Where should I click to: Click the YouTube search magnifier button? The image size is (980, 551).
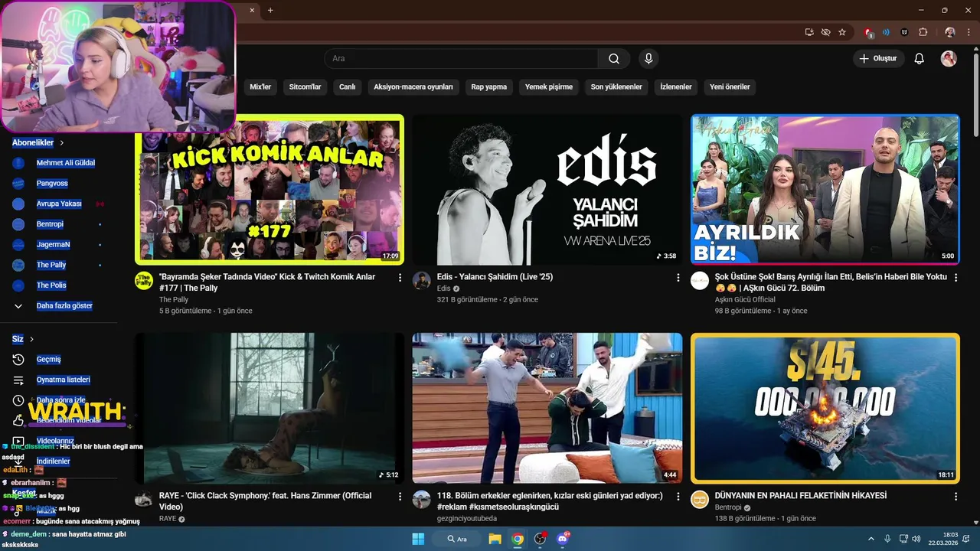point(614,59)
